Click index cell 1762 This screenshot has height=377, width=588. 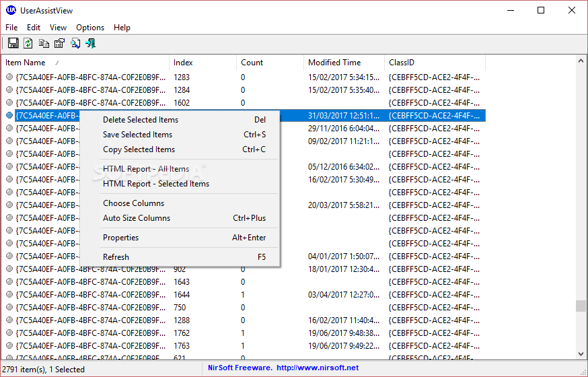pyautogui.click(x=182, y=333)
